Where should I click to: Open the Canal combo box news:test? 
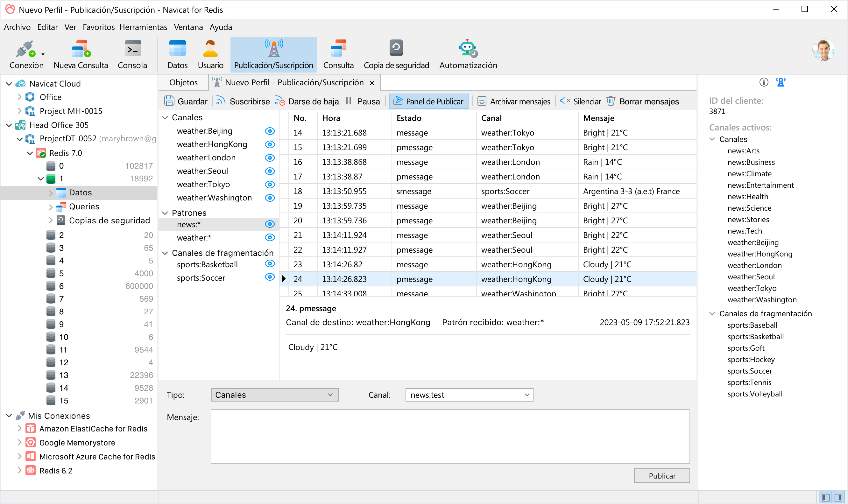tap(469, 395)
